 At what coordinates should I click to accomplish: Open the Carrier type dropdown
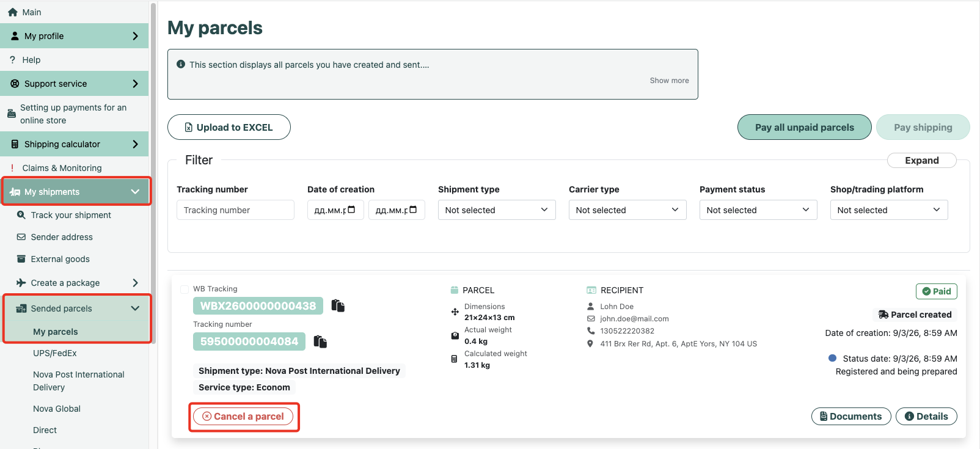pos(627,210)
